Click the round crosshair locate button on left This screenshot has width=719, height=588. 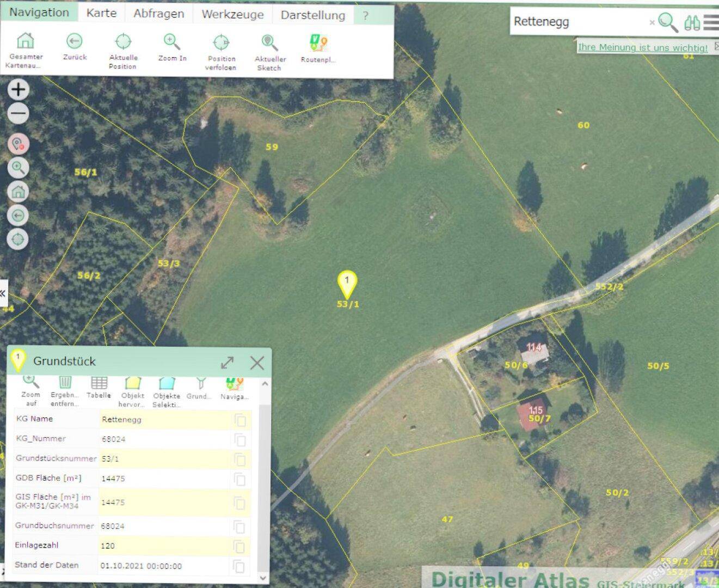click(18, 239)
